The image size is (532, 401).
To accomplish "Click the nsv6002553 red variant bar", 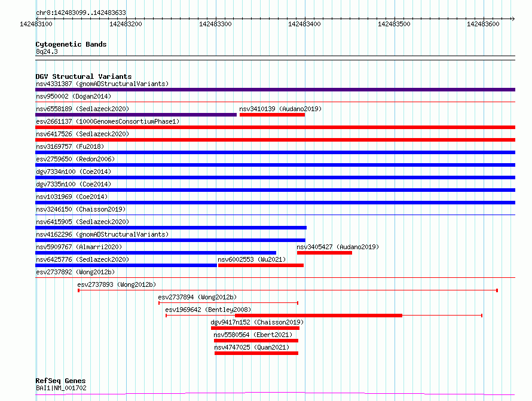I will click(261, 265).
